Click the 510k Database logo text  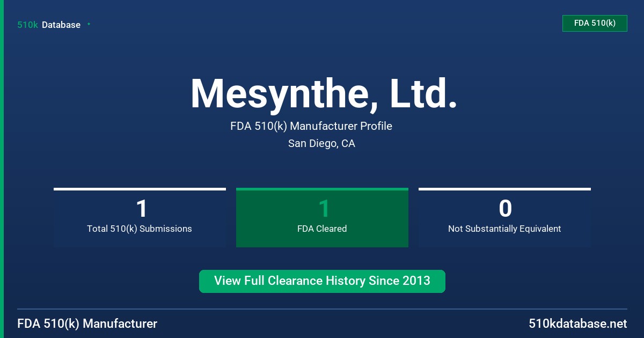coord(49,25)
